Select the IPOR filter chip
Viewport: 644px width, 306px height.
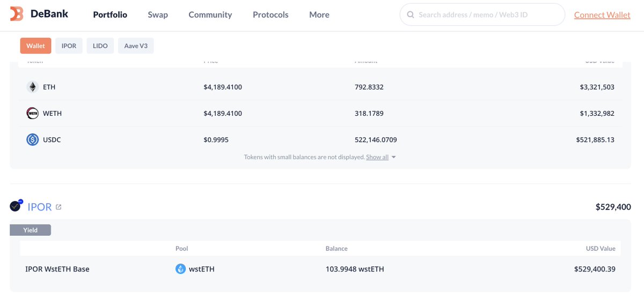point(69,46)
